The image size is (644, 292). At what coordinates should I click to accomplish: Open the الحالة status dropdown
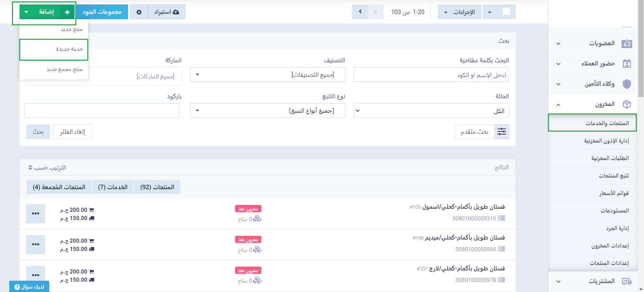point(431,111)
